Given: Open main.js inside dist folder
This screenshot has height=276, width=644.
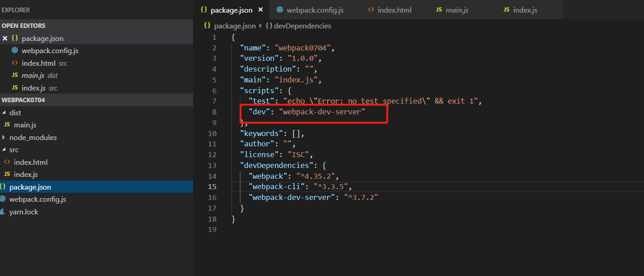Looking at the screenshot, I should click(96, 125).
